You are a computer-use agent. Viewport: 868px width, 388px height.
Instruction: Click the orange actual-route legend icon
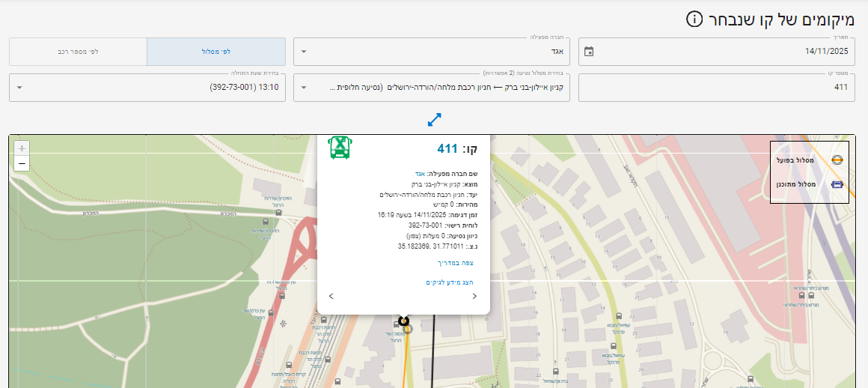point(837,160)
